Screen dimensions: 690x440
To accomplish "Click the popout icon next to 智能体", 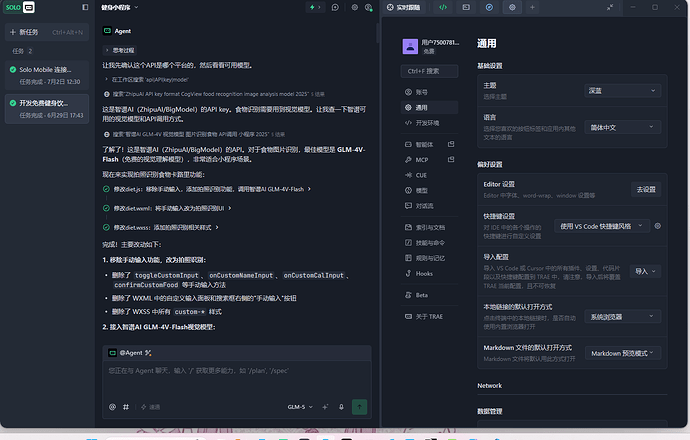I will [x=451, y=144].
